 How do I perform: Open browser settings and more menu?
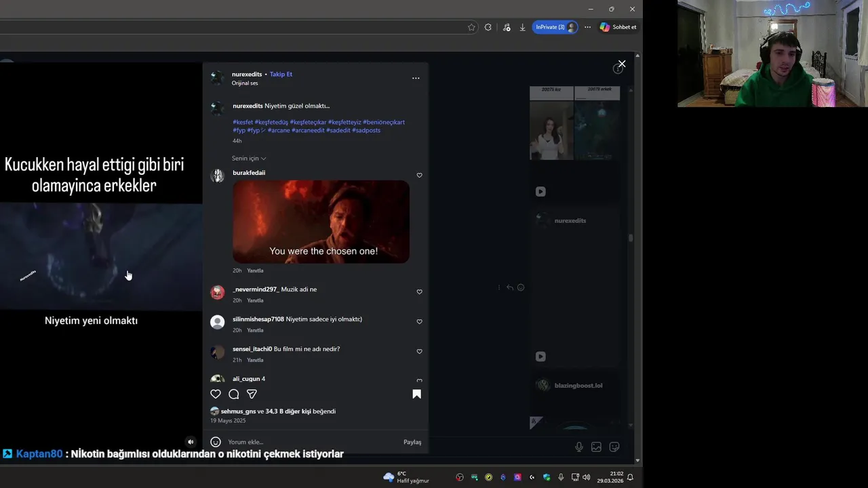(587, 27)
